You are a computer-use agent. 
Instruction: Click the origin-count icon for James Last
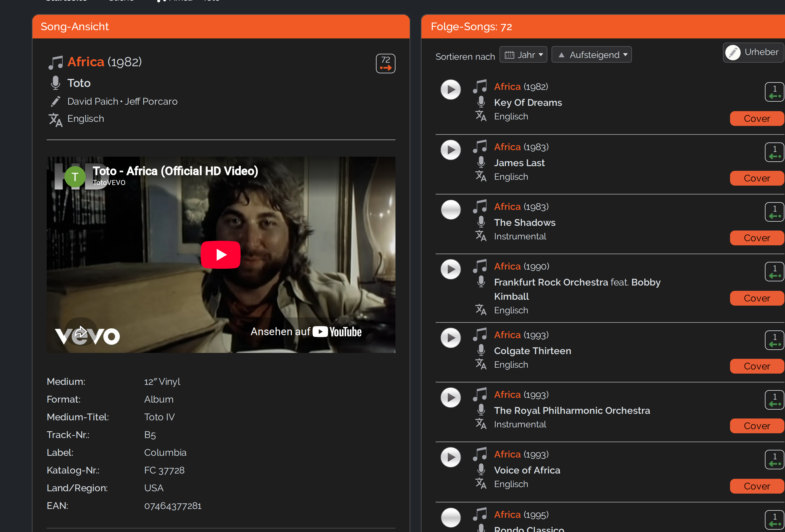click(x=775, y=152)
